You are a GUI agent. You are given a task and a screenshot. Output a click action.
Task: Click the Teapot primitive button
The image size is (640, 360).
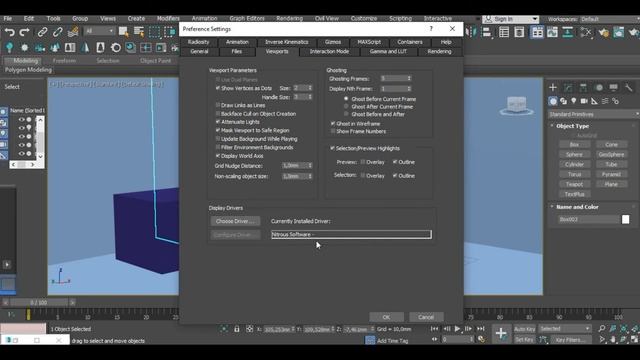click(574, 184)
